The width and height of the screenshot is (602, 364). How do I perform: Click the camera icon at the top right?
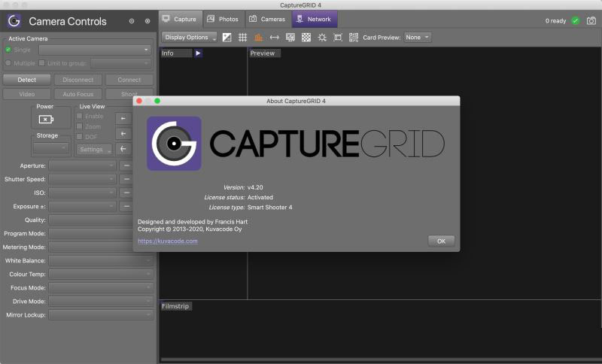pyautogui.click(x=591, y=21)
